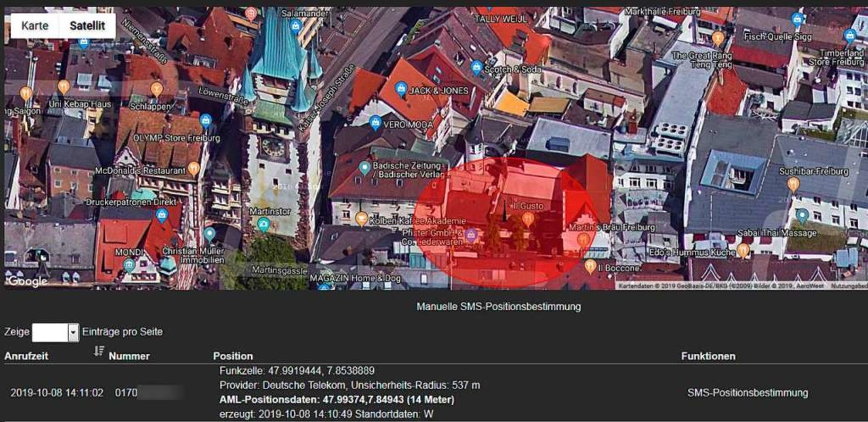Click the Funktionen column header

[x=708, y=356]
